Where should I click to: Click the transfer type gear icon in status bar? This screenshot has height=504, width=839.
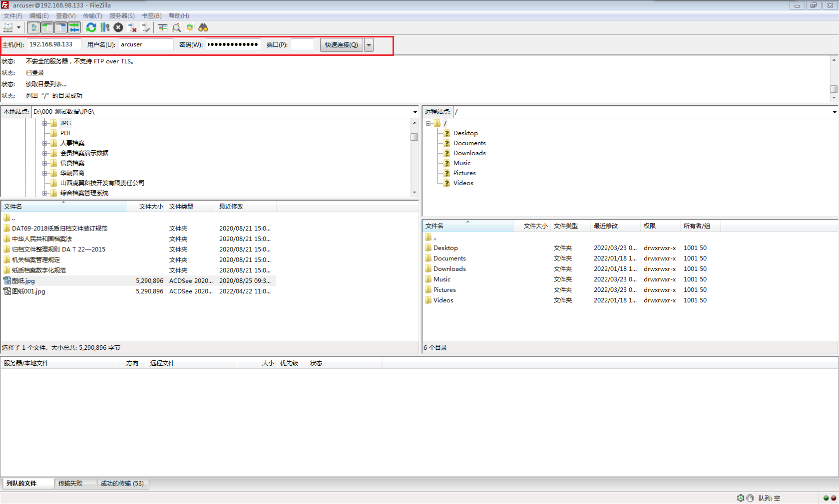point(741,498)
